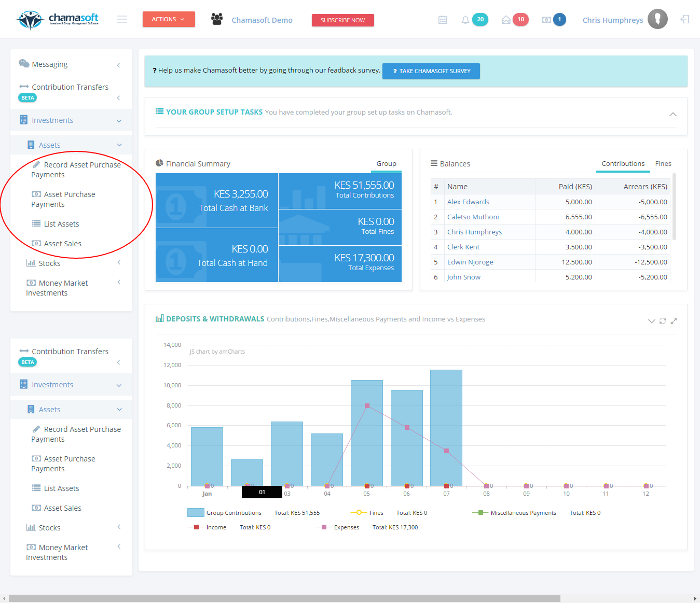Open Edwin Njoroge member link

point(470,262)
